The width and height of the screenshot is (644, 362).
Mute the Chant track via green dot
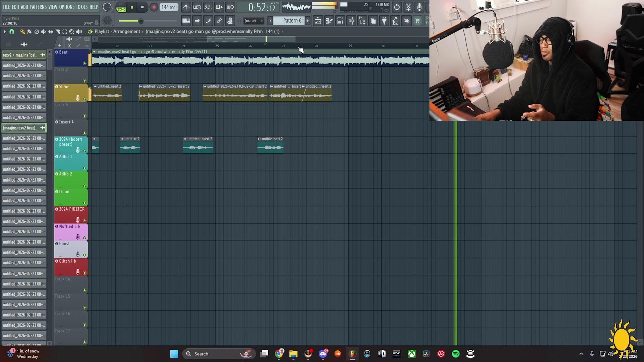[85, 203]
